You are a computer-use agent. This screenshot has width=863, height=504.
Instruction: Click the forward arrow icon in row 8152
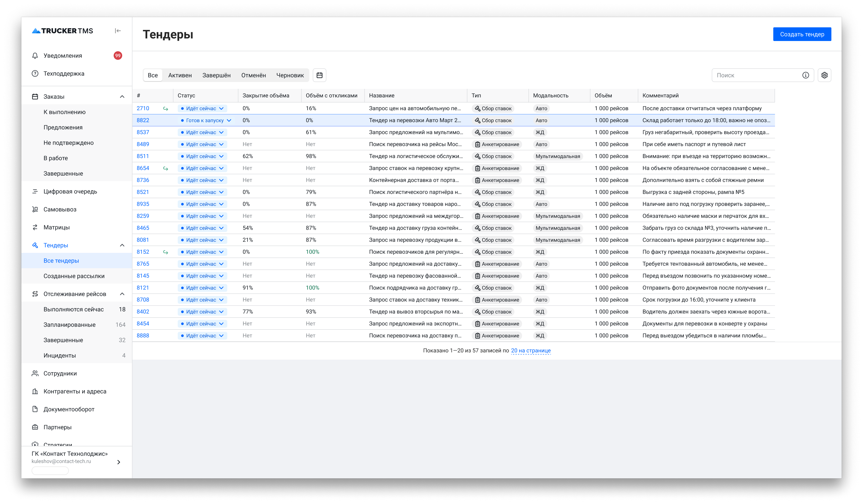(x=165, y=252)
